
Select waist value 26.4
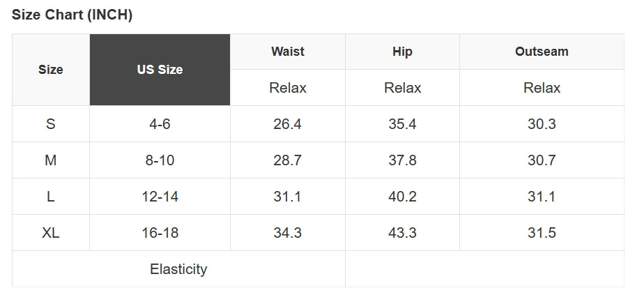click(287, 124)
